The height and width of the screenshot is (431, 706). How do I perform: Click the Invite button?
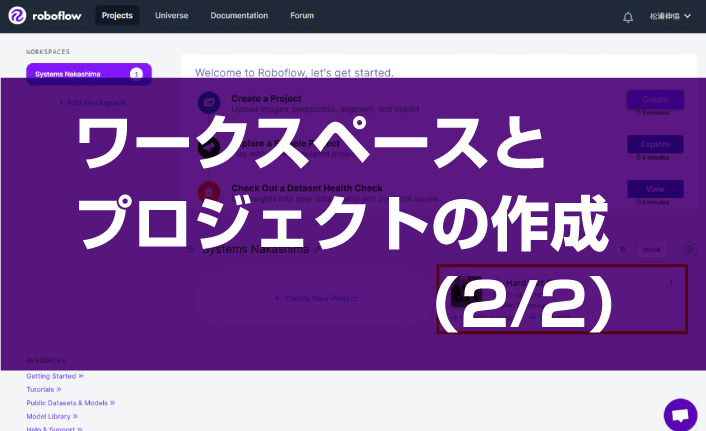(x=651, y=249)
